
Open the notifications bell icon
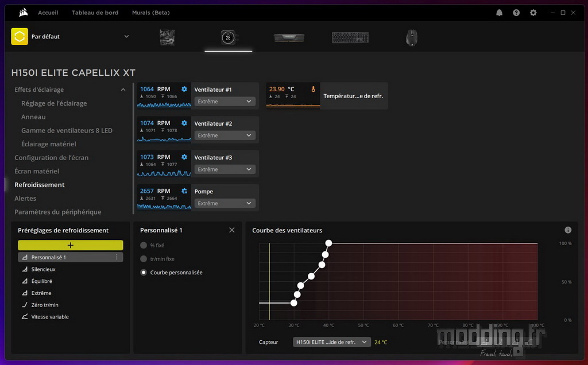tap(499, 13)
